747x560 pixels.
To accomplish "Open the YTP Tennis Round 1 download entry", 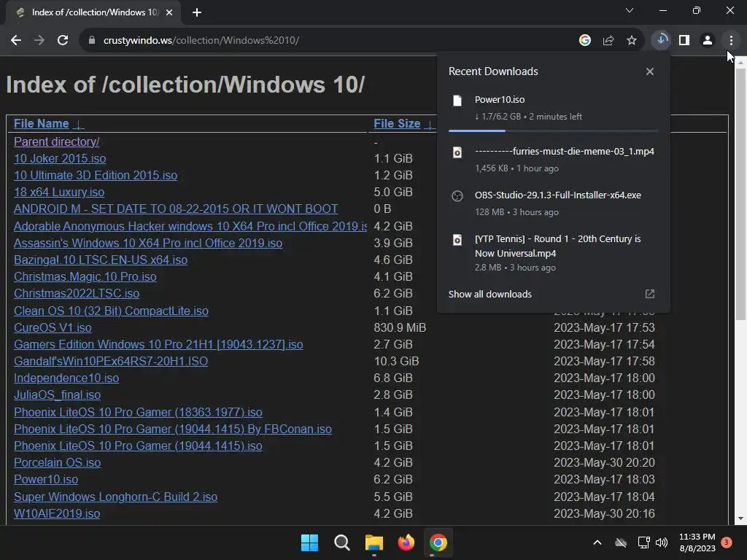I will pos(553,253).
